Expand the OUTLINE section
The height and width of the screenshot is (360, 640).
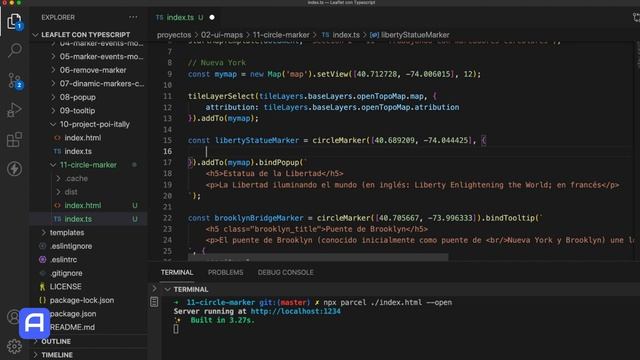click(x=56, y=341)
